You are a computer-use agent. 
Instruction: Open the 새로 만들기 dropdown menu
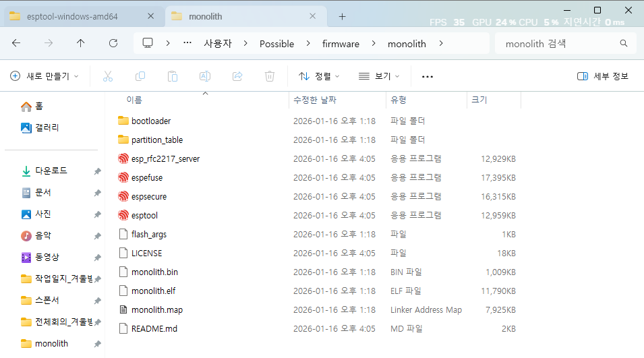(45, 76)
